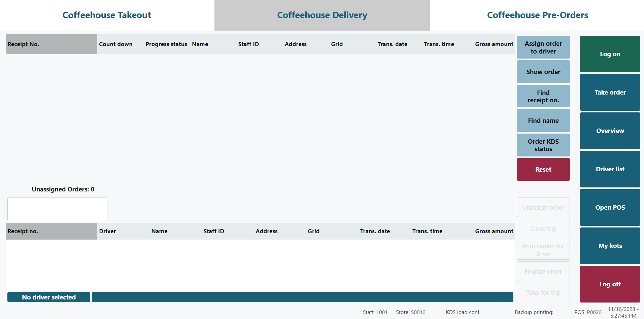This screenshot has height=319, width=644.
Task: Click the Log off button
Action: point(610,284)
